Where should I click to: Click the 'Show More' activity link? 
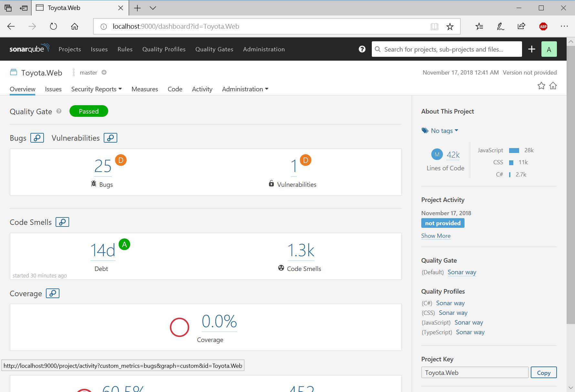436,236
